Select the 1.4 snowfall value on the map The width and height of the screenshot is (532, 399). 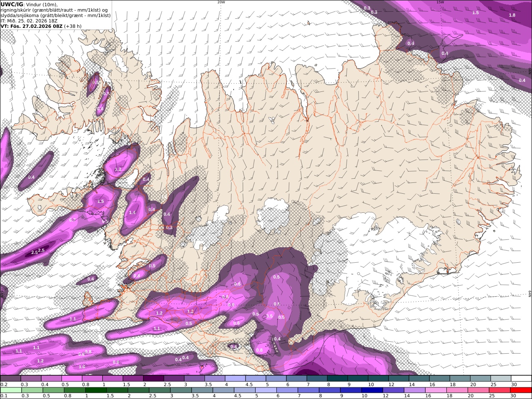pos(132,212)
